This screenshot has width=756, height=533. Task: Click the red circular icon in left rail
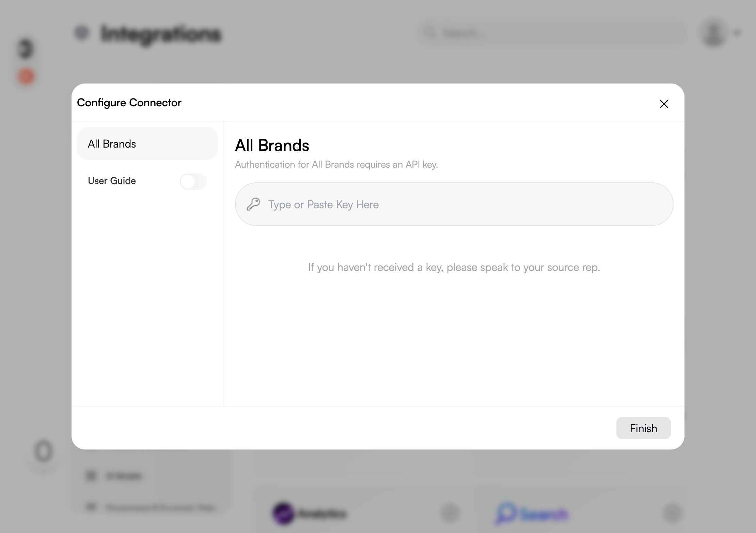26,76
